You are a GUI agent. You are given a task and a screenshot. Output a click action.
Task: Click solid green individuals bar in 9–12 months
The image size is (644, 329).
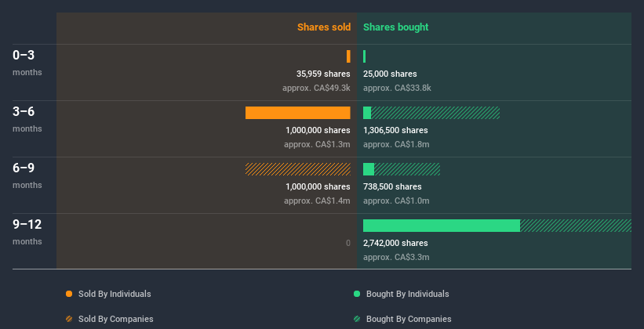pos(442,226)
